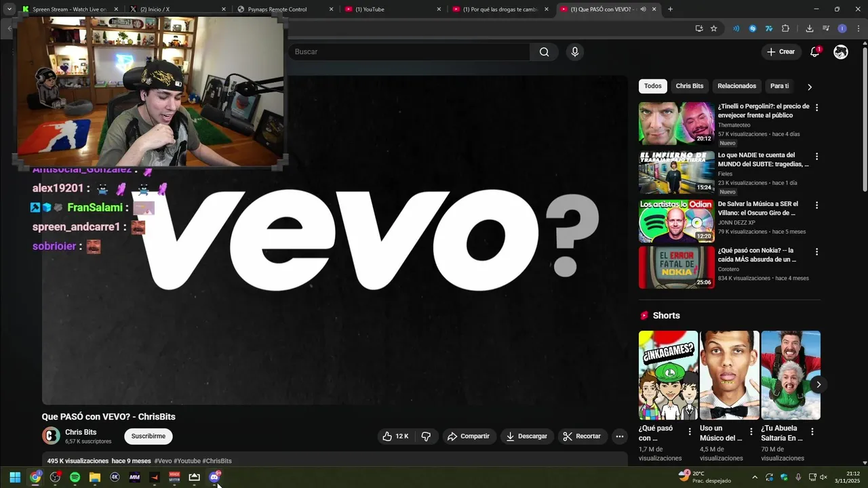Open options for Tu Abuela Saltaría short
This screenshot has height=488, width=868.
coord(812,432)
